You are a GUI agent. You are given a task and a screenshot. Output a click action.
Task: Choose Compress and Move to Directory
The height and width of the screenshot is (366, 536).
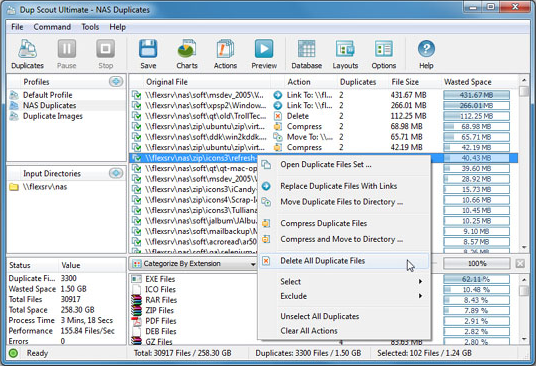point(344,239)
